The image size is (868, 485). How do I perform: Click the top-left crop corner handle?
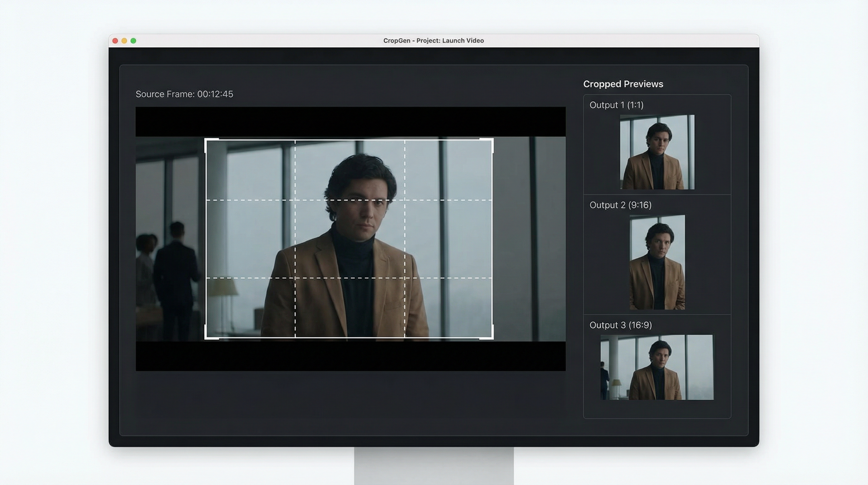pos(206,140)
